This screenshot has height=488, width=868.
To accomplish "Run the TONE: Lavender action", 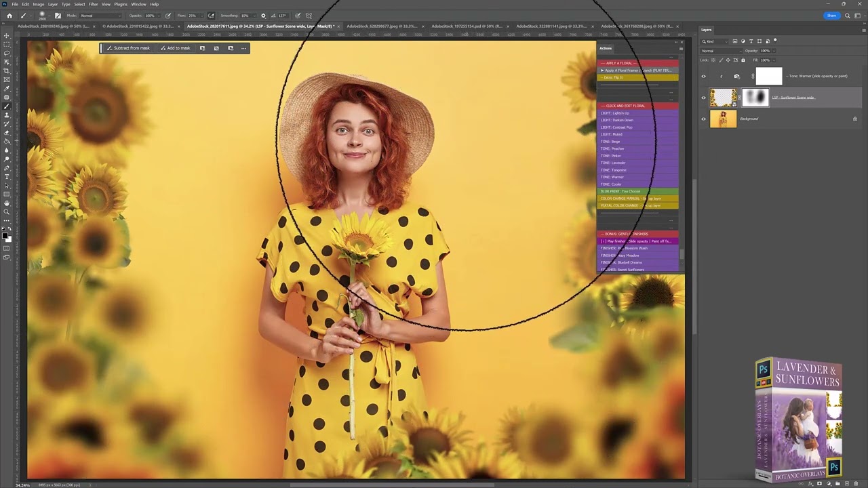I will click(638, 163).
